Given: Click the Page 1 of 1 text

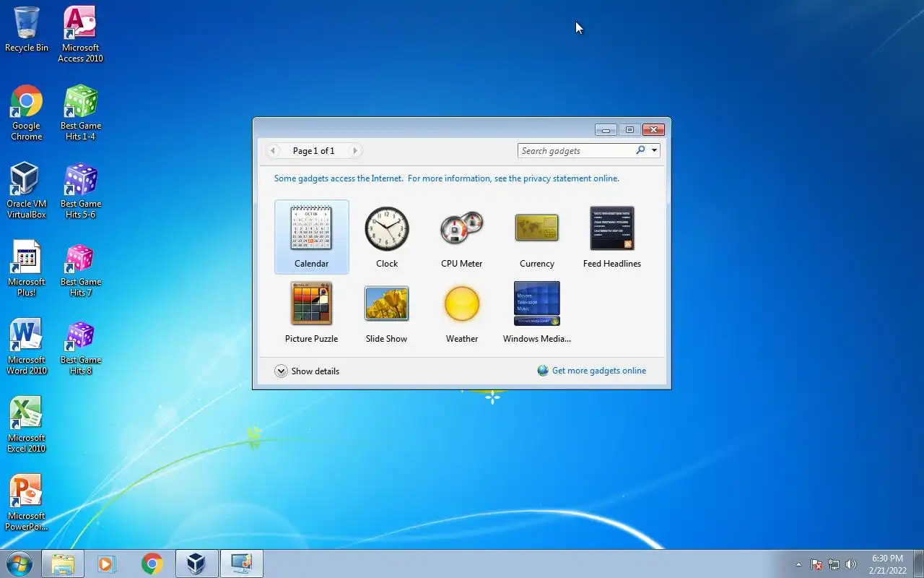Looking at the screenshot, I should pos(313,151).
